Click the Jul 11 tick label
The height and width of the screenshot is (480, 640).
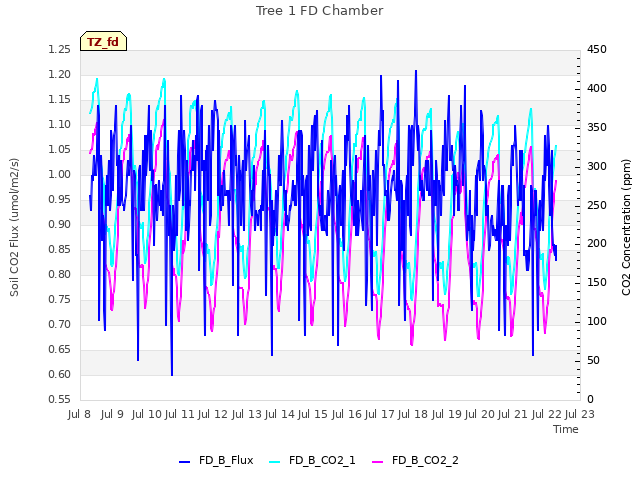(180, 414)
